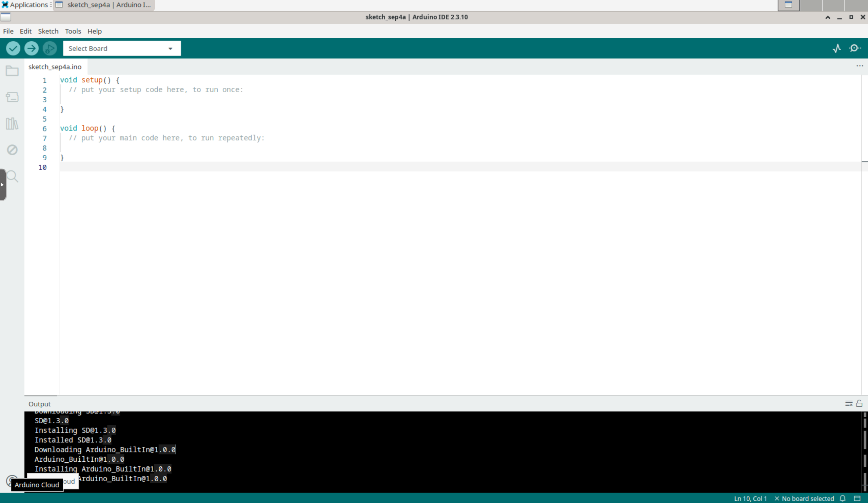Open the Serial Monitor
This screenshot has height=503, width=868.
[855, 48]
